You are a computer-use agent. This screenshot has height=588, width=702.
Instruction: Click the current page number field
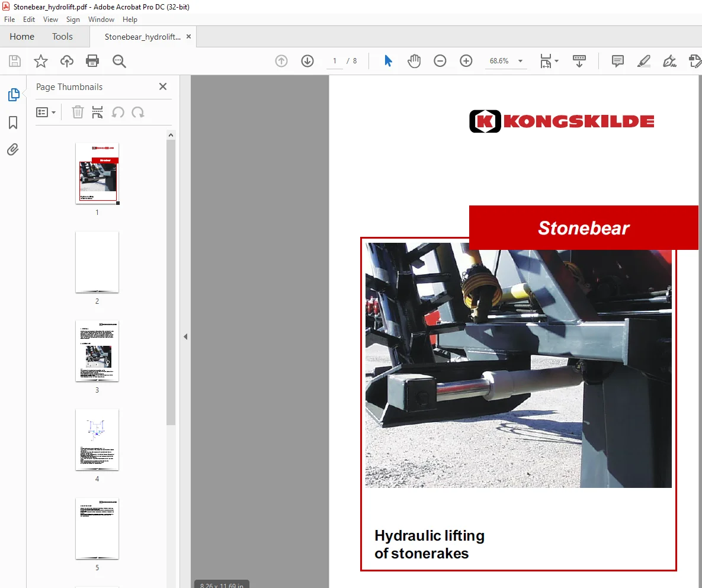(x=335, y=61)
